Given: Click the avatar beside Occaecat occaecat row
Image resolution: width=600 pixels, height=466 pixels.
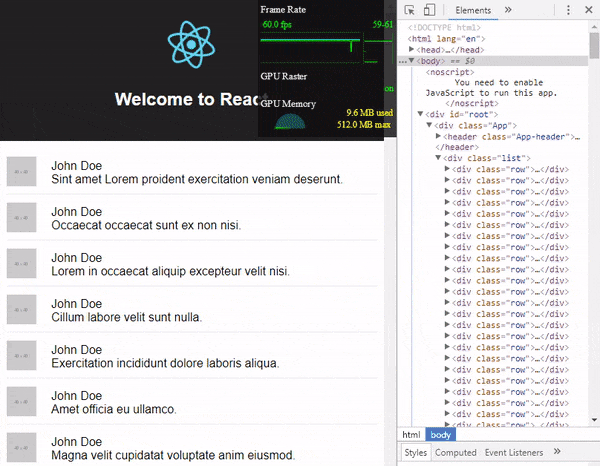Looking at the screenshot, I should click(21, 217).
